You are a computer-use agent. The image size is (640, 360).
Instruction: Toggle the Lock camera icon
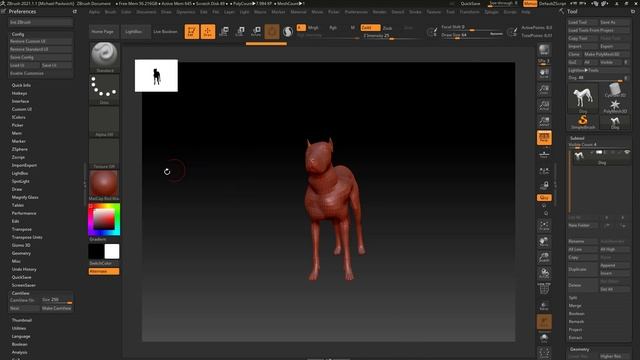pyautogui.click(x=544, y=186)
